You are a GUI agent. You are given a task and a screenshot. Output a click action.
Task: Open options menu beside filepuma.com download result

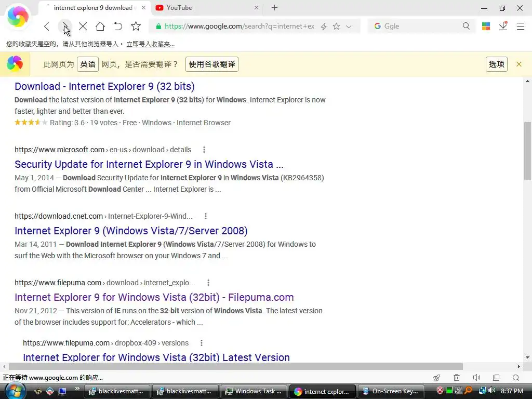(208, 283)
